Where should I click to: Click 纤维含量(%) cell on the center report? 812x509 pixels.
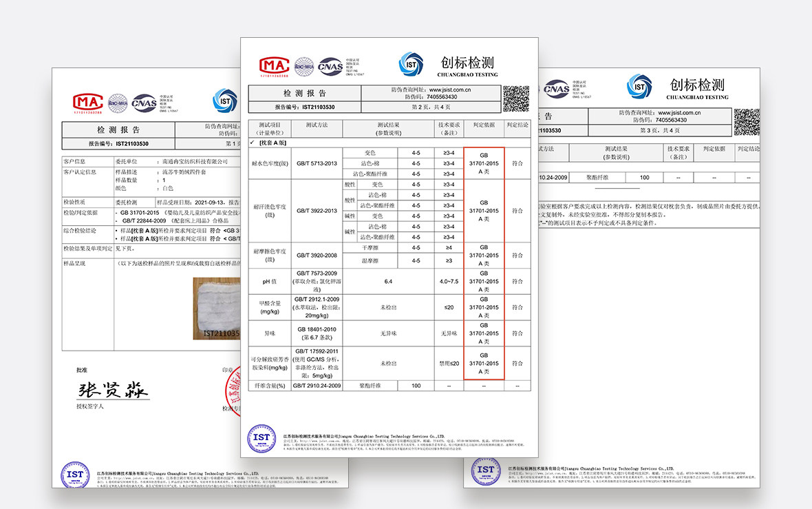[270, 386]
